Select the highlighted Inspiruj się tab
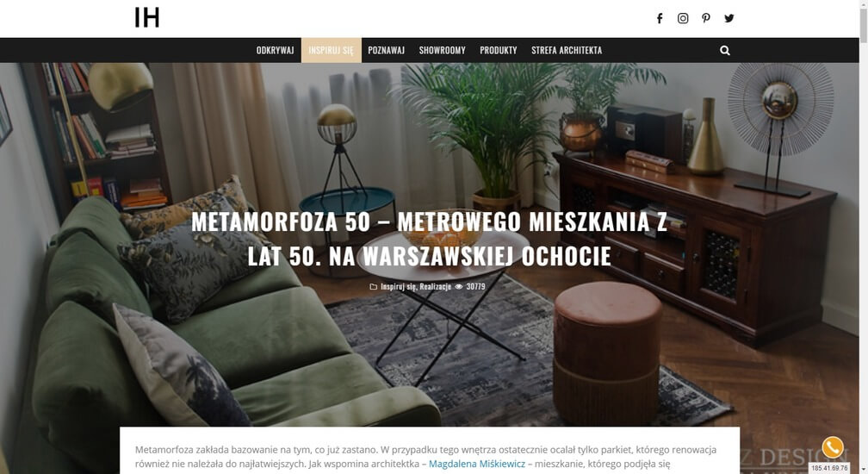The width and height of the screenshot is (868, 474). [331, 50]
